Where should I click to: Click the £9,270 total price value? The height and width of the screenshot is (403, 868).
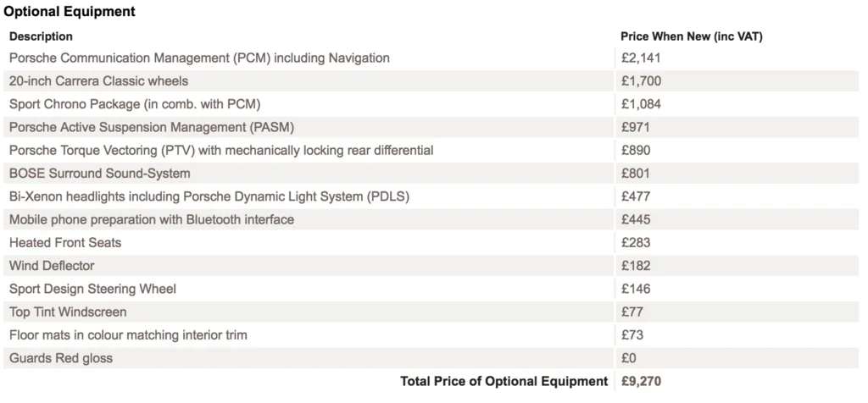click(641, 382)
